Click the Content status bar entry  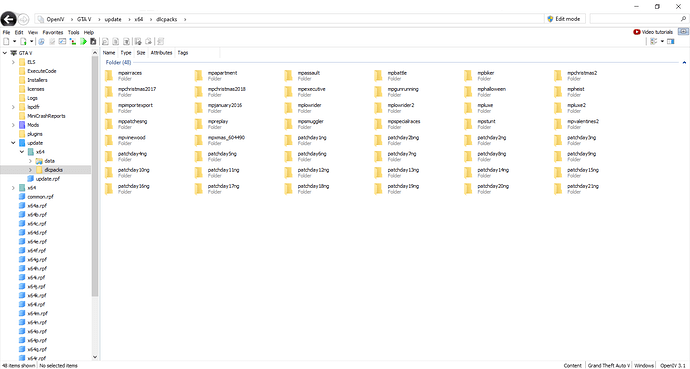[x=573, y=365]
